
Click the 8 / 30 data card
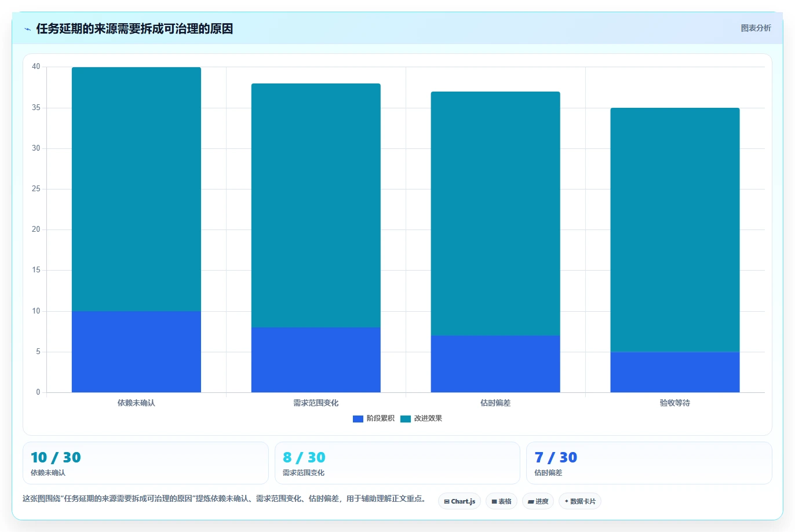[397, 463]
